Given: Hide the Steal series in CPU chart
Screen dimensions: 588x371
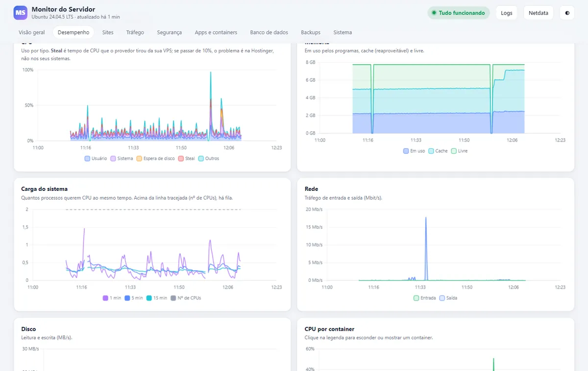Looking at the screenshot, I should (187, 159).
